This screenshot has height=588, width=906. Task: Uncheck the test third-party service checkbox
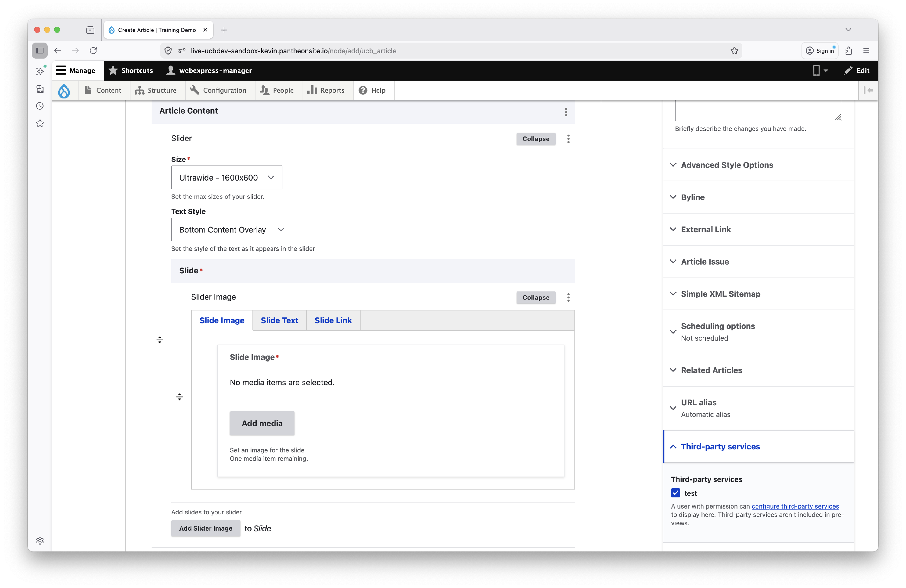click(675, 493)
